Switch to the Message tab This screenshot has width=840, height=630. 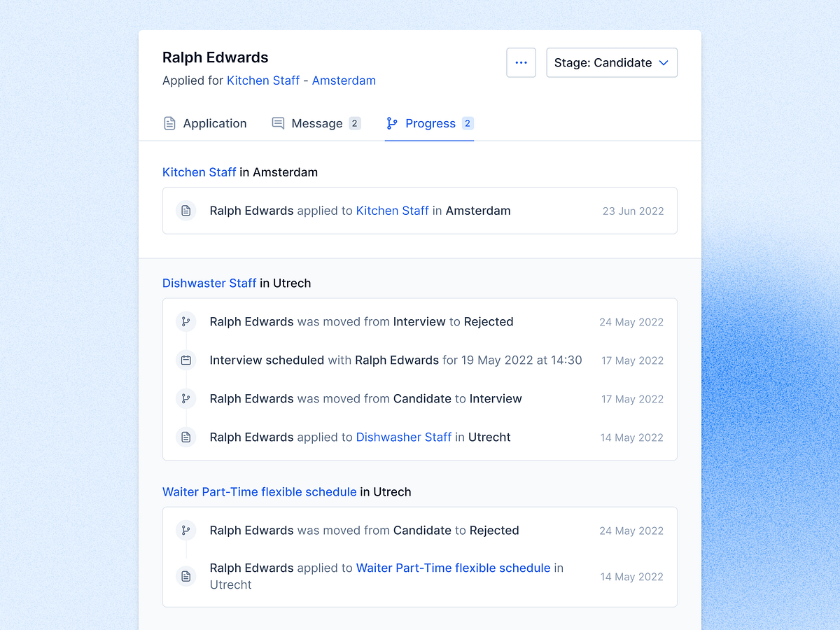click(x=316, y=123)
